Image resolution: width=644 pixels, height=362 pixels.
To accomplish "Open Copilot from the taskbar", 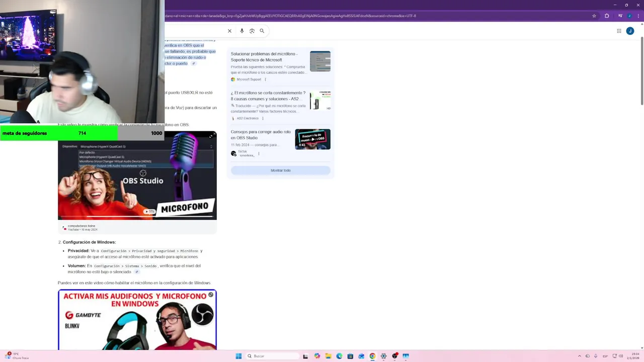I will (x=317, y=356).
